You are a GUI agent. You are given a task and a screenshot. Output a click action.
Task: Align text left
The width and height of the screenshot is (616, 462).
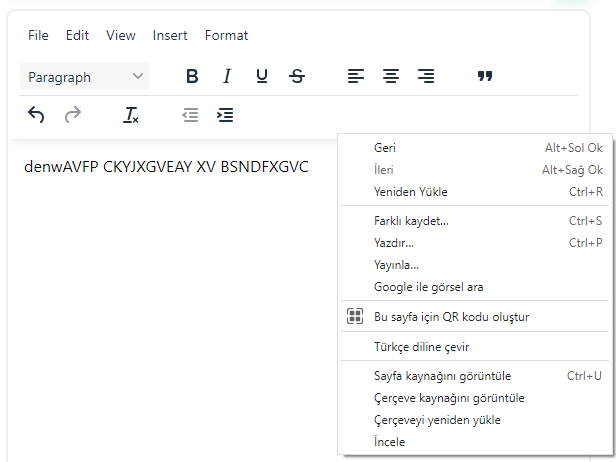tap(356, 76)
